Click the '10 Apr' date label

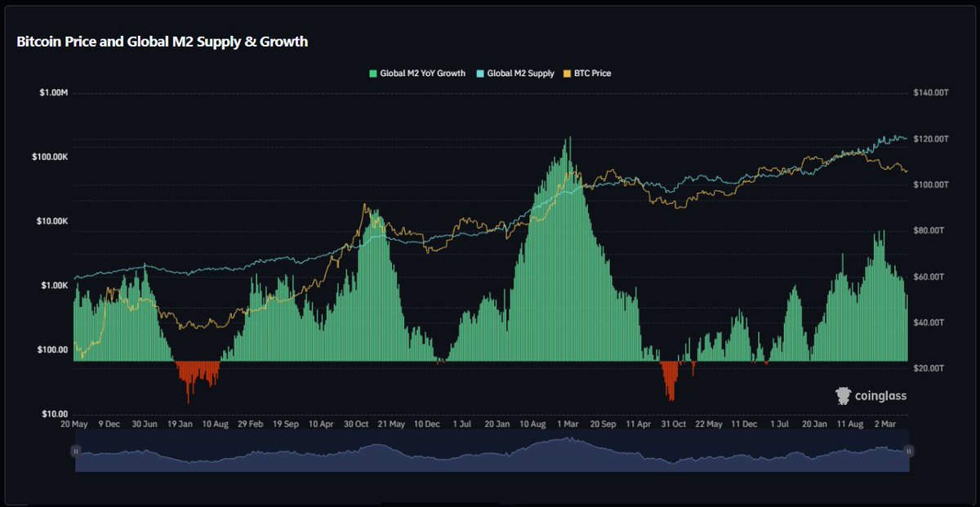[x=321, y=425]
